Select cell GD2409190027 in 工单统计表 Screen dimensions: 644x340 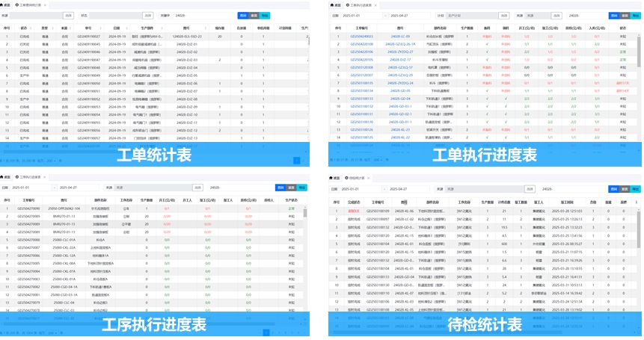tap(88, 37)
